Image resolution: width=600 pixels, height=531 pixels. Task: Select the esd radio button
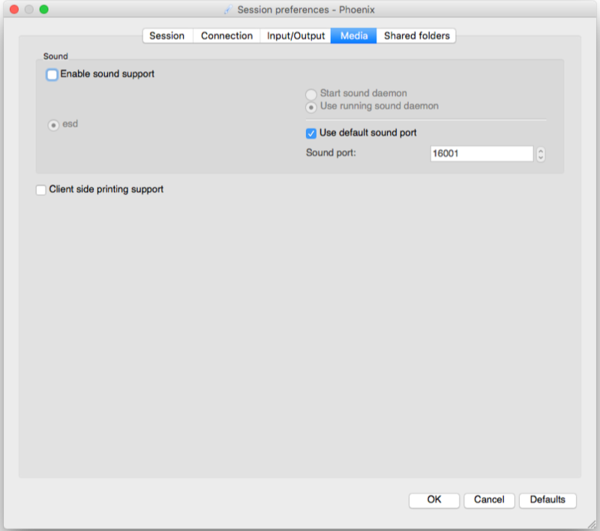point(54,125)
